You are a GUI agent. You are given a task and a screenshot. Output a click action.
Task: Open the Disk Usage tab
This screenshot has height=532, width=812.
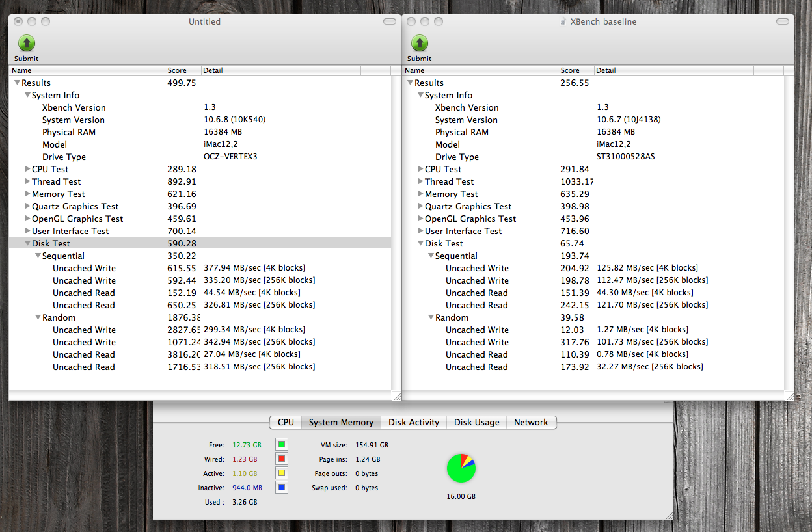(x=477, y=422)
